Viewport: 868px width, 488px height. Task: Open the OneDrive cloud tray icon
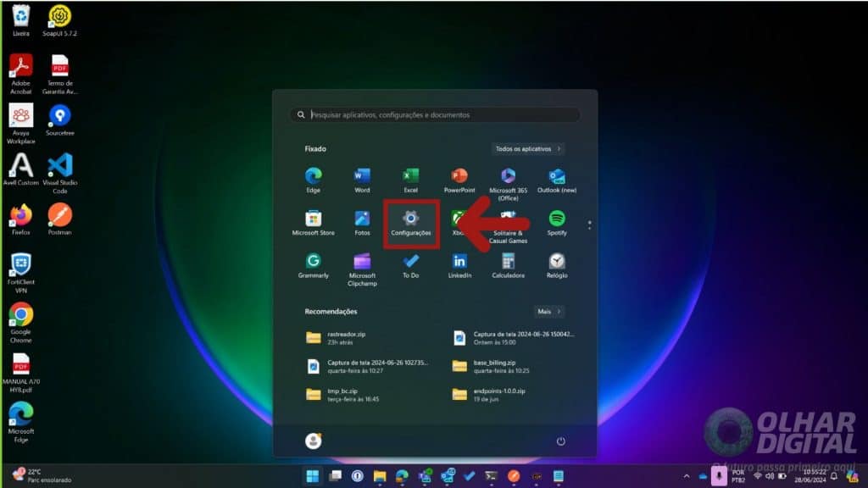click(703, 476)
